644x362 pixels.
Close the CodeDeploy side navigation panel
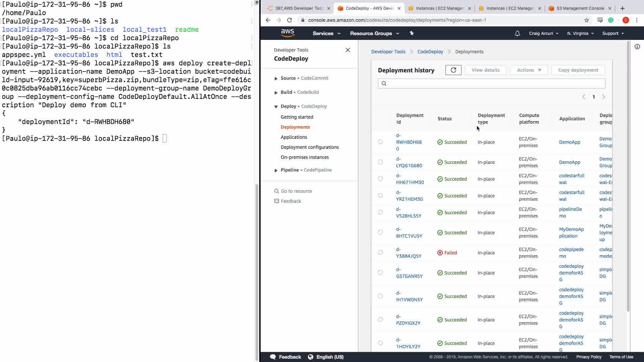[x=347, y=50]
